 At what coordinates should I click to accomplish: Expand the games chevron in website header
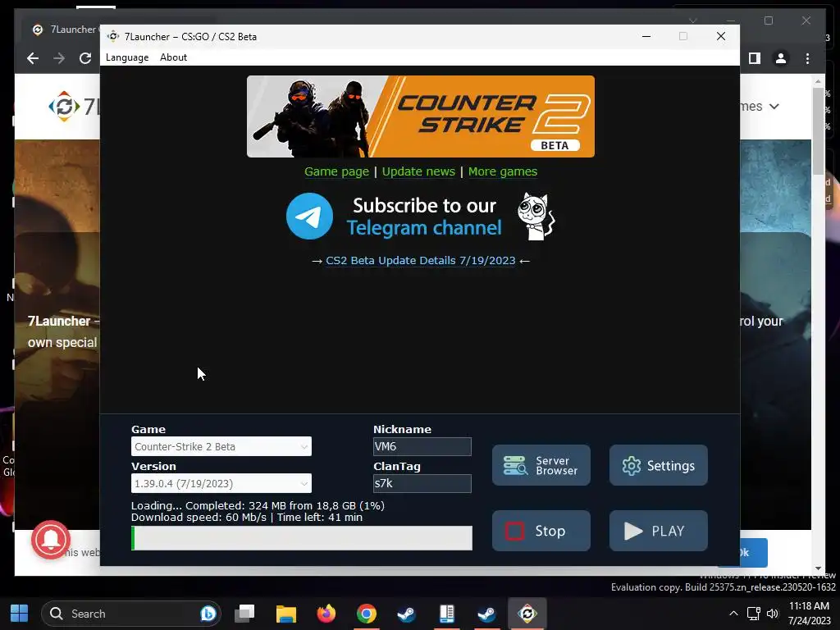[x=774, y=107]
